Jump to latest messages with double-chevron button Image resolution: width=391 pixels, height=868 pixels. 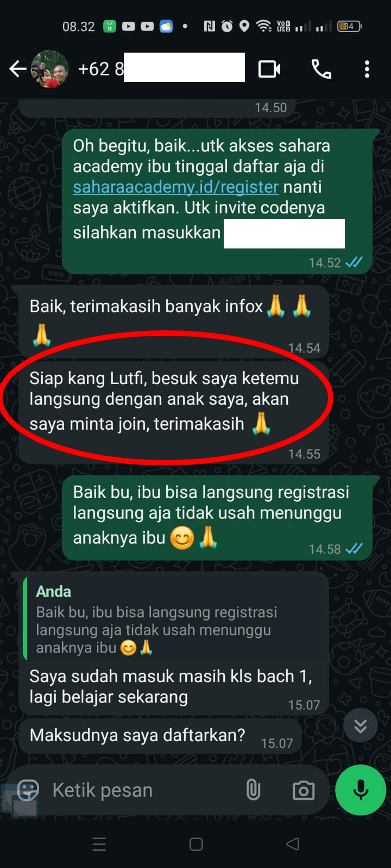pyautogui.click(x=361, y=725)
